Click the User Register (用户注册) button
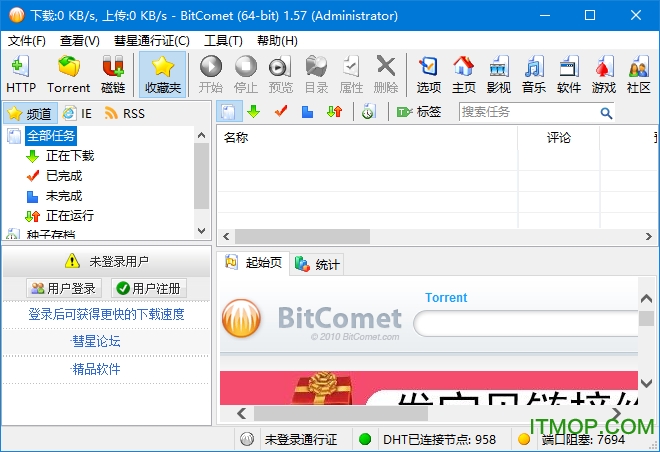This screenshot has height=452, width=660. (149, 288)
